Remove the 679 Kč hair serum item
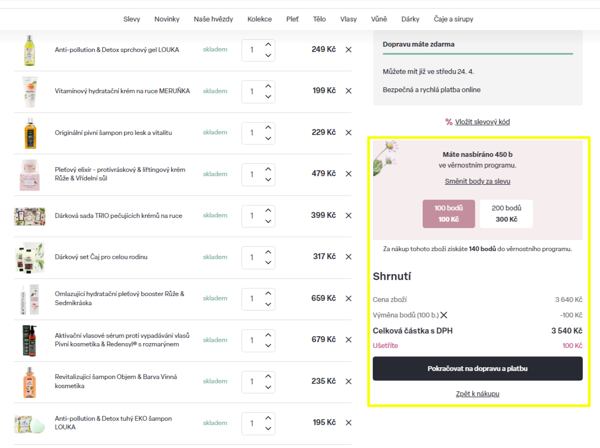Image resolution: width=600 pixels, height=448 pixels. (349, 340)
